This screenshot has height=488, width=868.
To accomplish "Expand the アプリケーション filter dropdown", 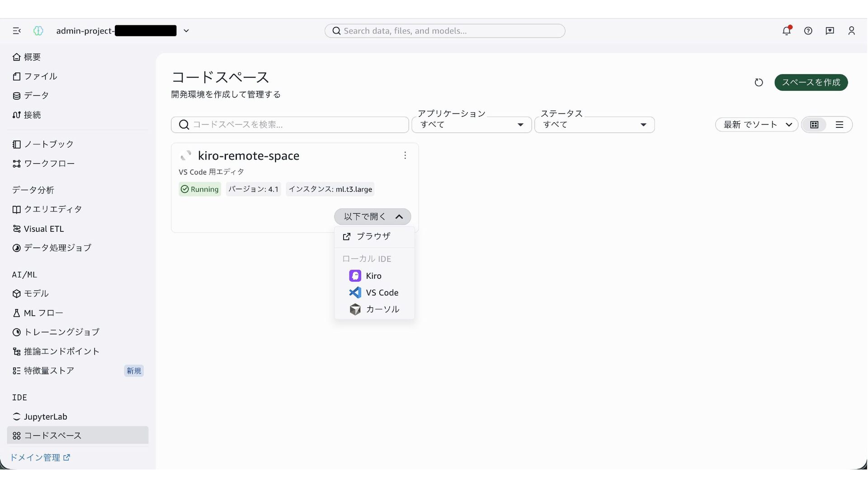I will [x=472, y=125].
